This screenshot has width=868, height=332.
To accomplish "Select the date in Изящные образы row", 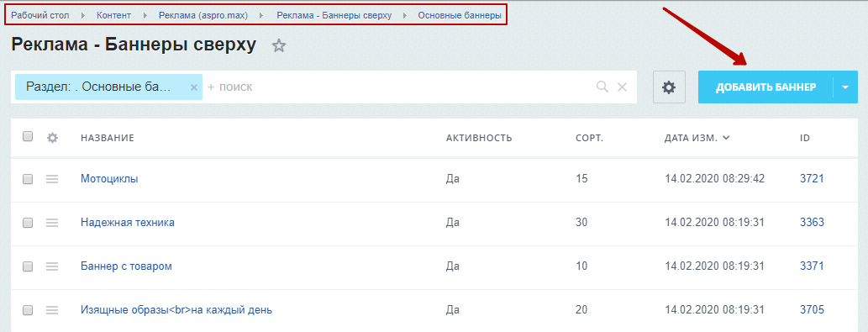I will tap(715, 310).
